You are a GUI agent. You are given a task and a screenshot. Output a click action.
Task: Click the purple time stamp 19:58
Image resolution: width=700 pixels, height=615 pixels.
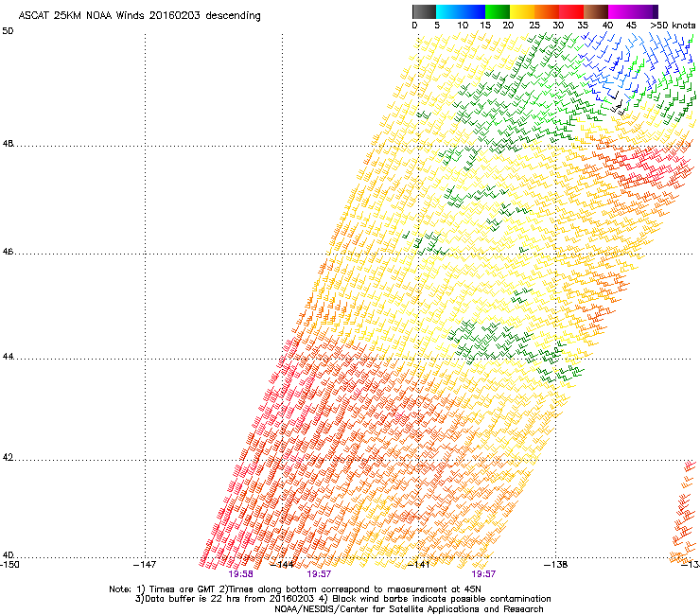coord(240,574)
